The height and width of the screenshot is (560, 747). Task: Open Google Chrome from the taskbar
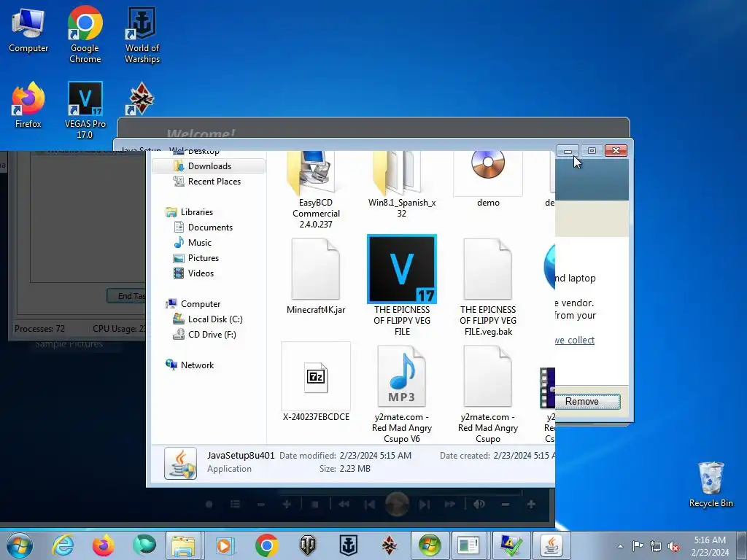pyautogui.click(x=266, y=545)
